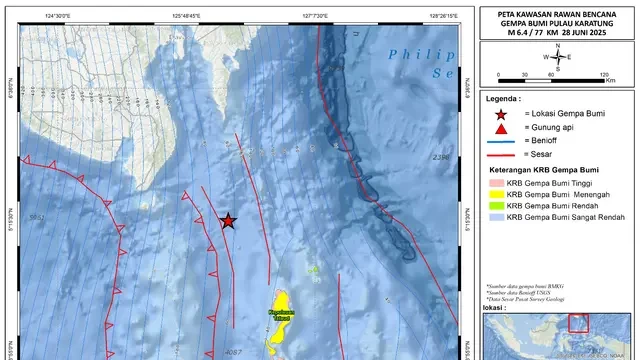This screenshot has height=360, width=640.
Task: Click the light blue KRB Sangat Rendah swatch
Action: 497,217
